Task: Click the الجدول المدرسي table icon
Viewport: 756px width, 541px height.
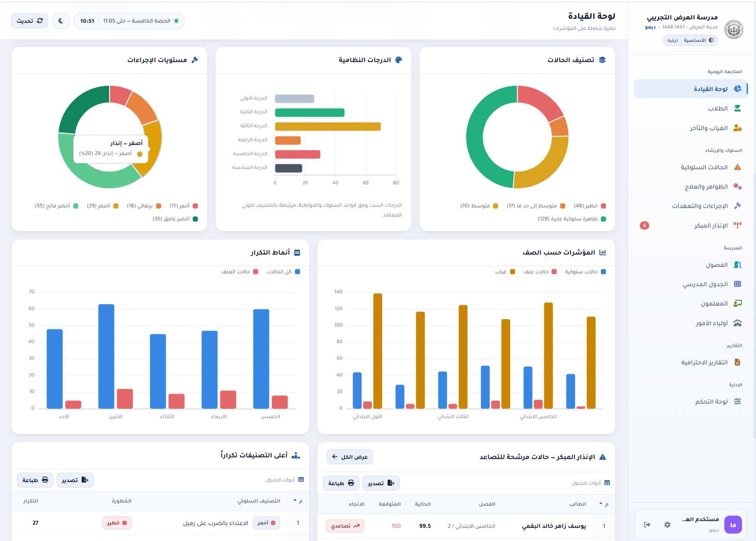Action: 737,284
